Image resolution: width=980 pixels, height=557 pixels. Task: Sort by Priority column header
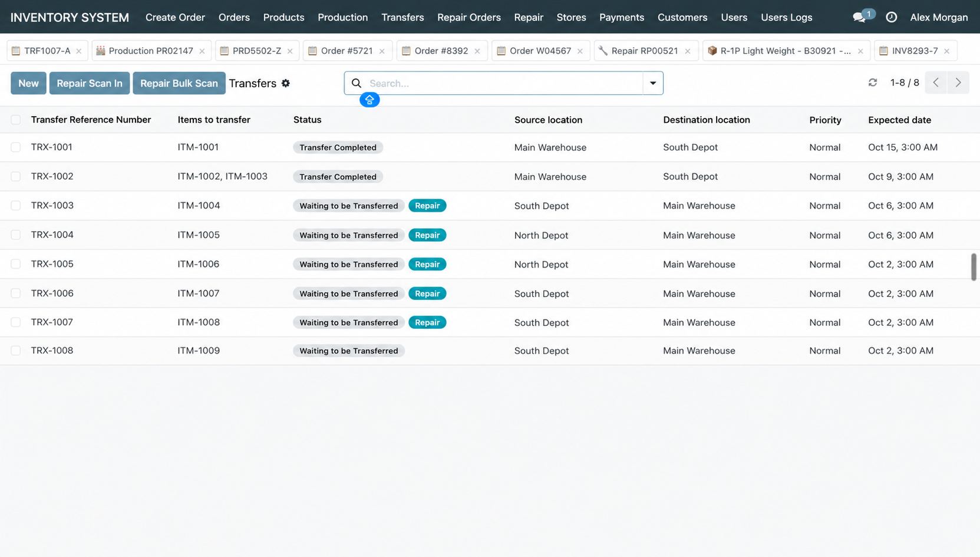coord(825,120)
